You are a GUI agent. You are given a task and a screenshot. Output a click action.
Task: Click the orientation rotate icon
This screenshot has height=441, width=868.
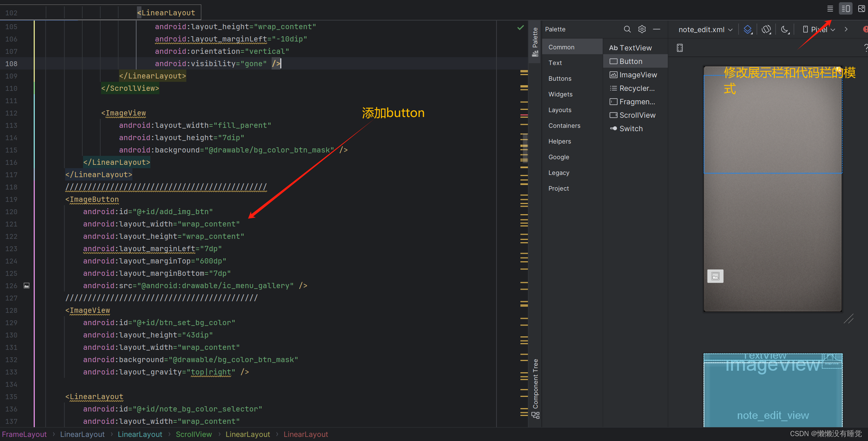tap(766, 30)
